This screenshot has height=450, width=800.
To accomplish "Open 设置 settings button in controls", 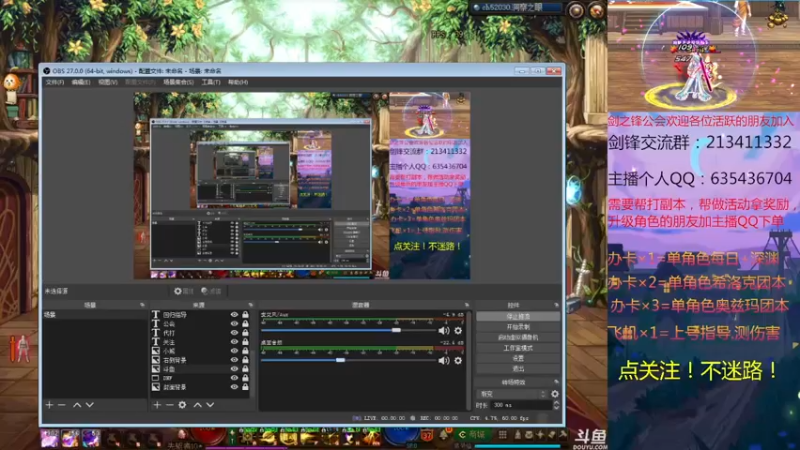I will pos(518,358).
